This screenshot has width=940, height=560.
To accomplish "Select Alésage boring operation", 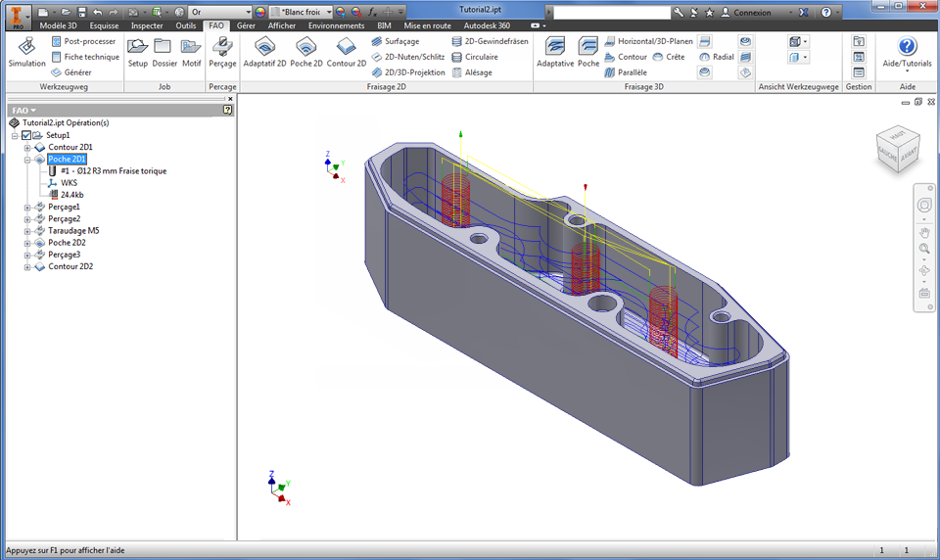I will point(472,72).
